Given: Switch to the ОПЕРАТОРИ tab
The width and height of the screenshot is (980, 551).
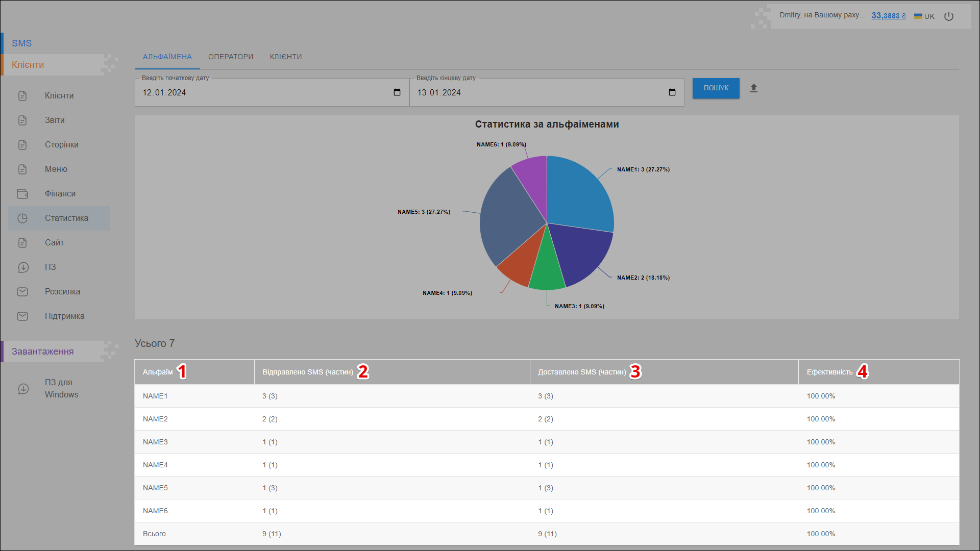Looking at the screenshot, I should [x=231, y=57].
